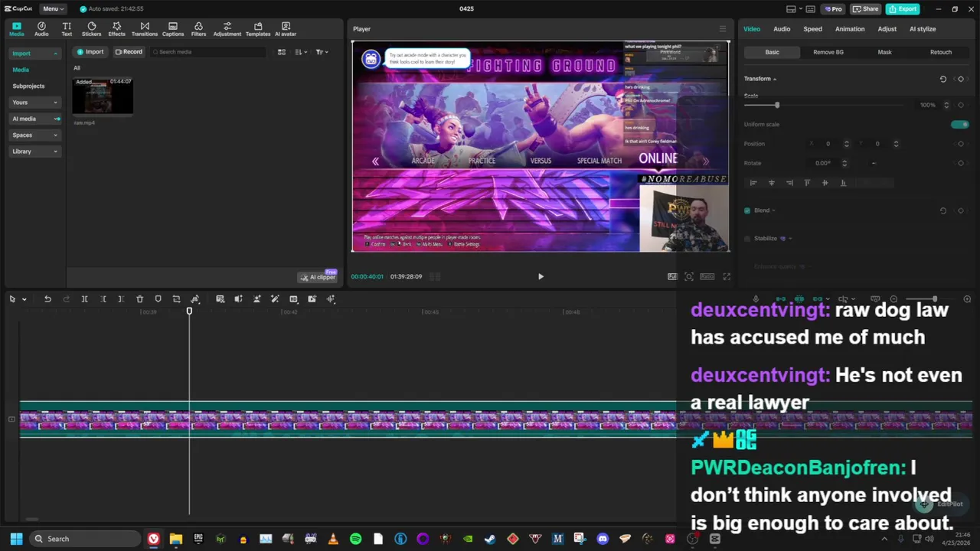This screenshot has height=551, width=980.
Task: Open Spotify from the Windows taskbar
Action: coord(356,539)
